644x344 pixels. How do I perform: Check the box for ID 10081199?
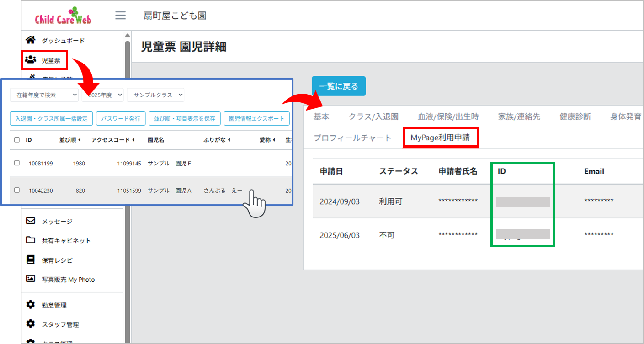click(x=17, y=163)
